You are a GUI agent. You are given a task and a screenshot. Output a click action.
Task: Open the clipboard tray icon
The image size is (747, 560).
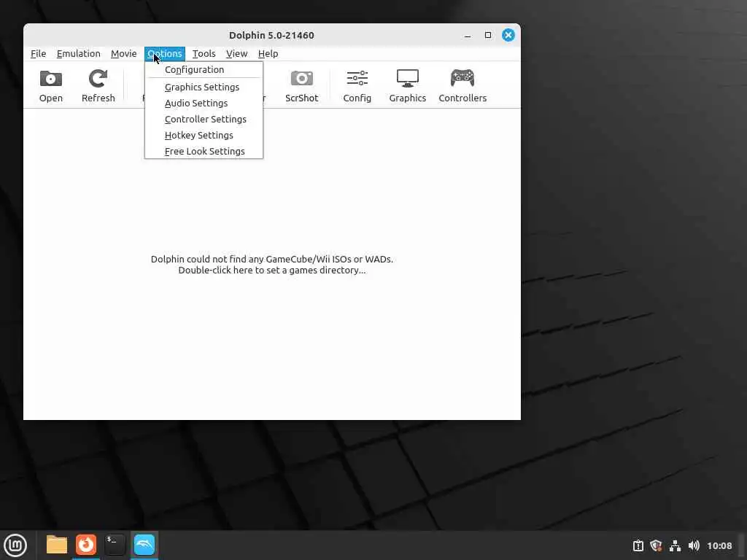(638, 545)
